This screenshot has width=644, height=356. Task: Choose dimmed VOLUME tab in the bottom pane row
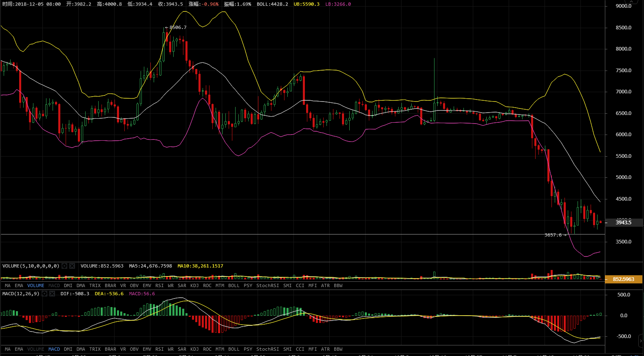[x=36, y=349]
